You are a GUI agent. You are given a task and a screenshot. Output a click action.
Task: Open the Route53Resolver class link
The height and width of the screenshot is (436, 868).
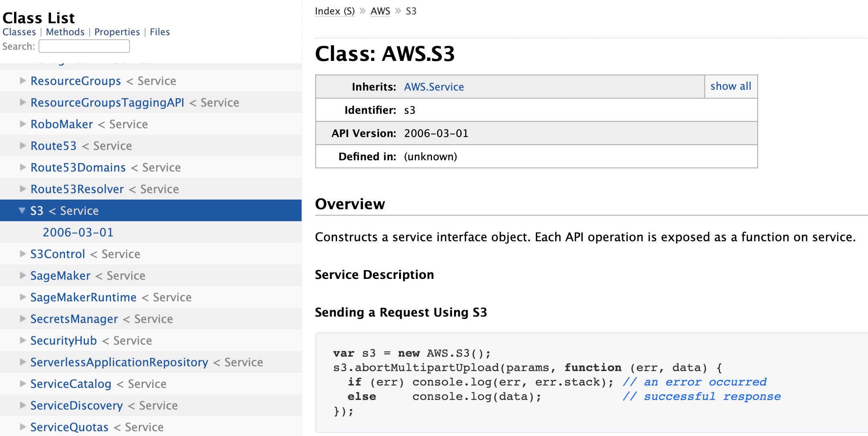click(77, 189)
